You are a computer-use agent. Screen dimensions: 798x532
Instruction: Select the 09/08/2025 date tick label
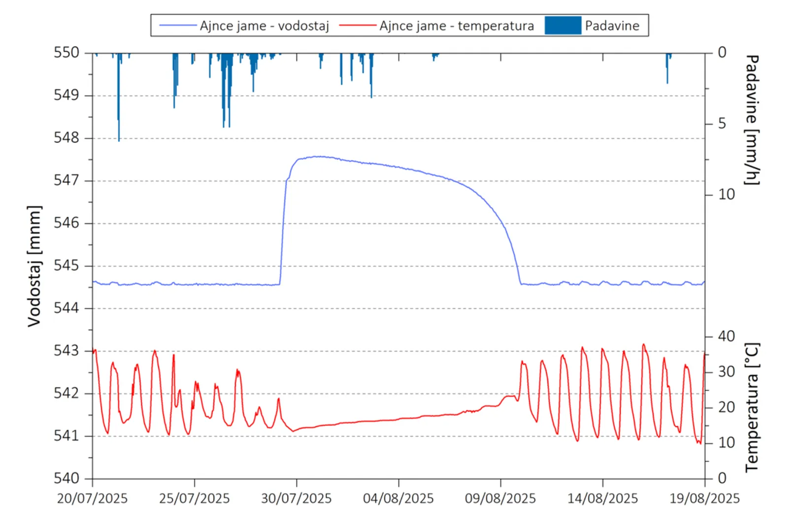pyautogui.click(x=500, y=499)
